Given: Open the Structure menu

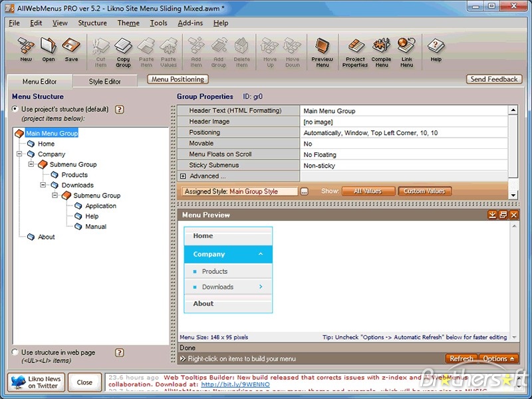Looking at the screenshot, I should [92, 23].
